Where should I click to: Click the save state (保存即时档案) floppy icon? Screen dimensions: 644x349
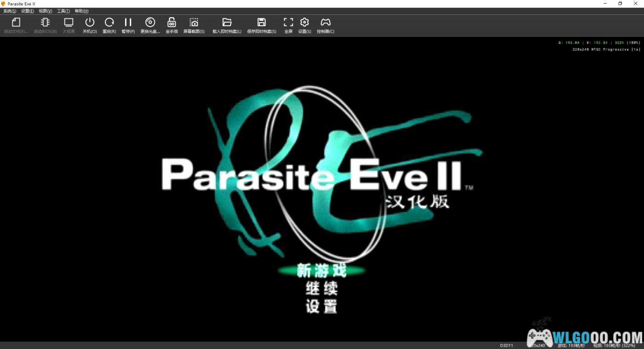pos(261,23)
